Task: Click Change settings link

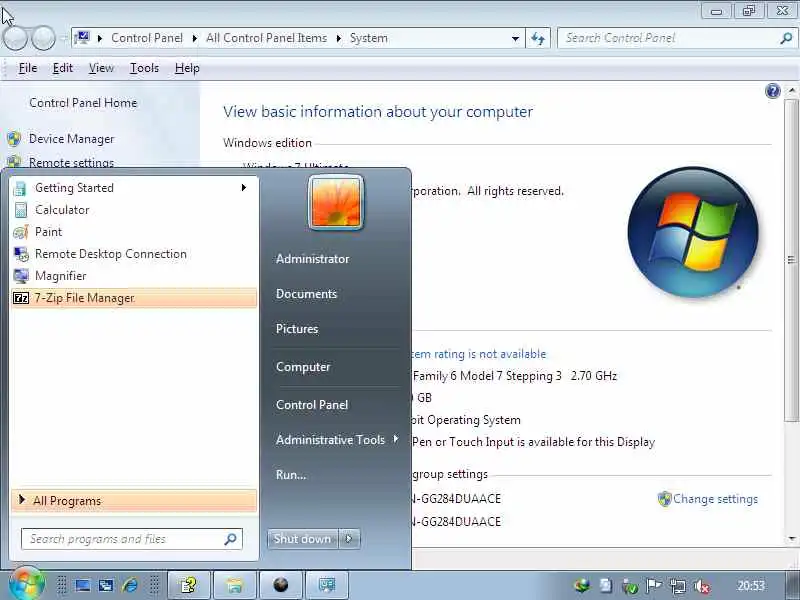Action: (715, 499)
